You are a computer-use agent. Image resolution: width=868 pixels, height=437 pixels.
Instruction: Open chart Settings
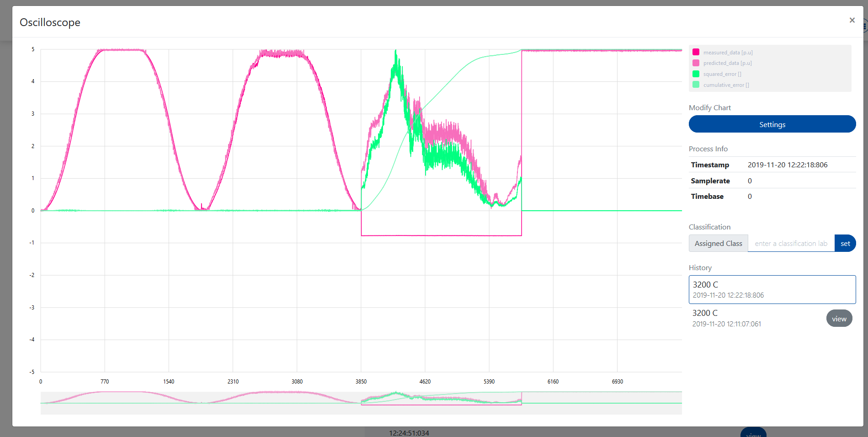click(772, 124)
